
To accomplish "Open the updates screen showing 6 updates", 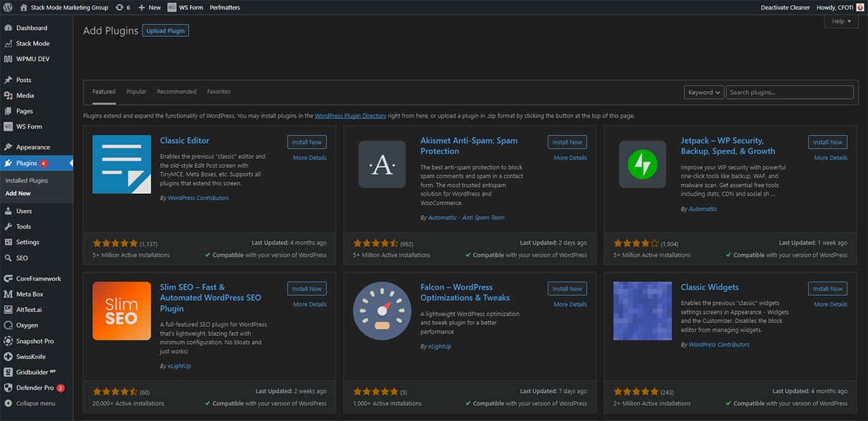I will 123,7.
